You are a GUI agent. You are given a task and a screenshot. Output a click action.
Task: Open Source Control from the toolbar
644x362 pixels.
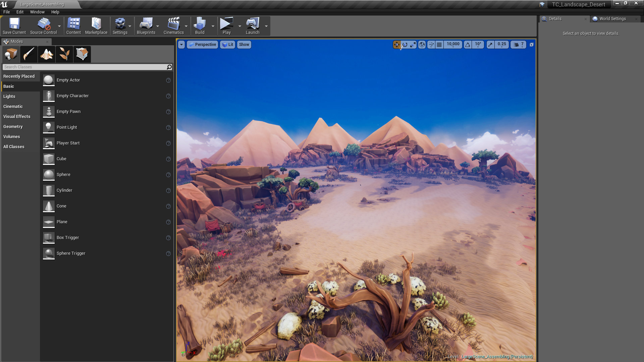coord(43,26)
